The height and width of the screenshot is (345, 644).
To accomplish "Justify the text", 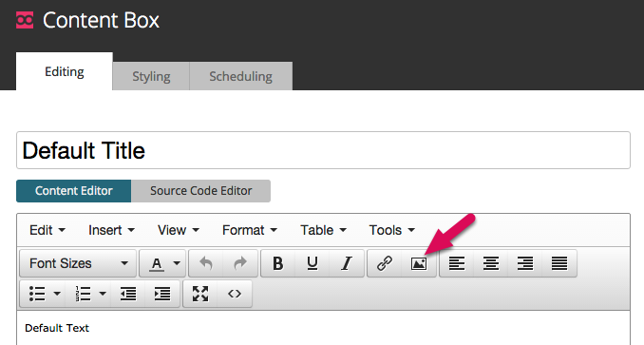I will 559,263.
